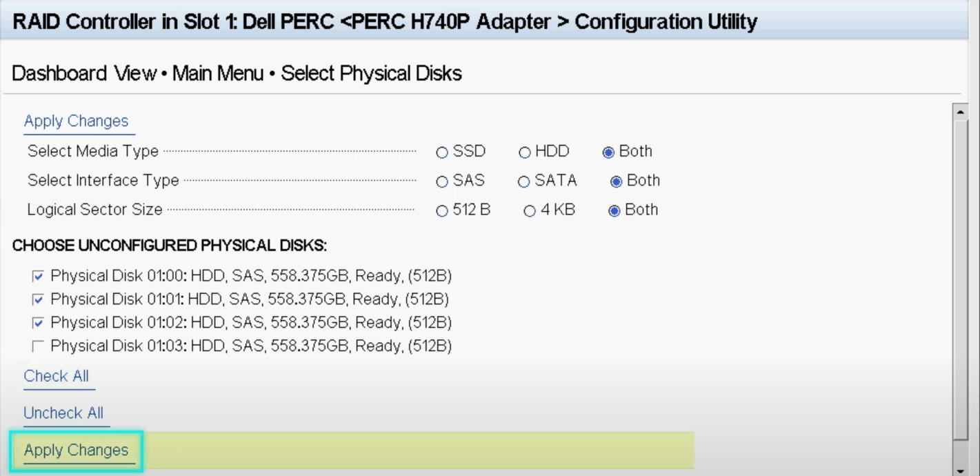Click scrollbar down arrow
This screenshot has width=980, height=476.
pyautogui.click(x=959, y=470)
